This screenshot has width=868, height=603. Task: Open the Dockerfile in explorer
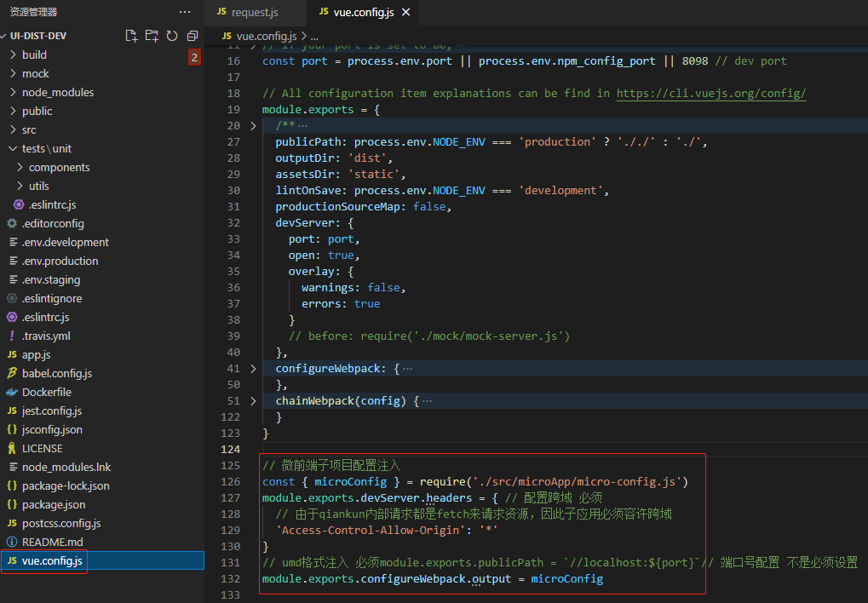tap(46, 392)
